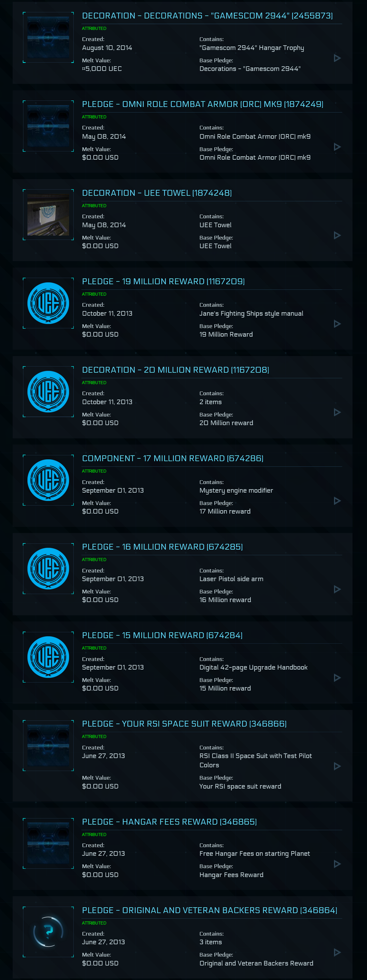This screenshot has width=367, height=980.
Task: Open the RSI Space Suit Reward title
Action: pyautogui.click(x=184, y=724)
